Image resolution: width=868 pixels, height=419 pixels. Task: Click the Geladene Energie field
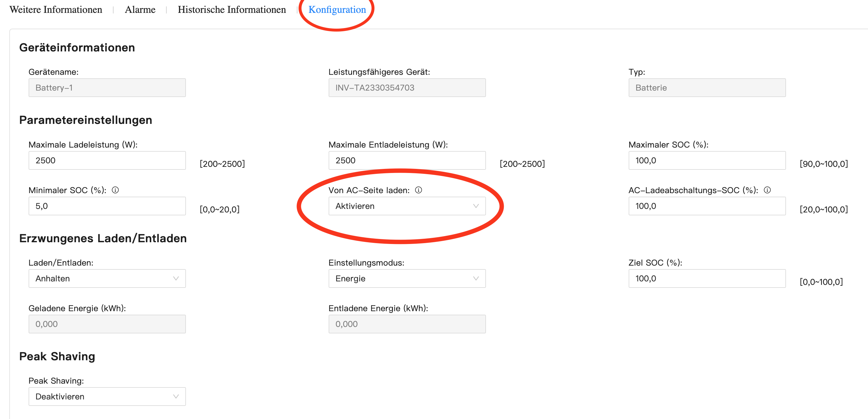pyautogui.click(x=107, y=324)
